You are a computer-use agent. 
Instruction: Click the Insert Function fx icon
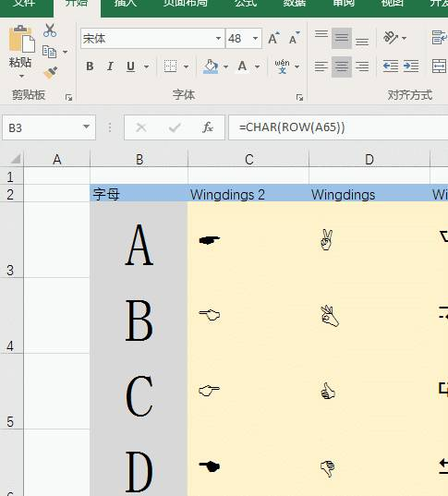point(208,127)
